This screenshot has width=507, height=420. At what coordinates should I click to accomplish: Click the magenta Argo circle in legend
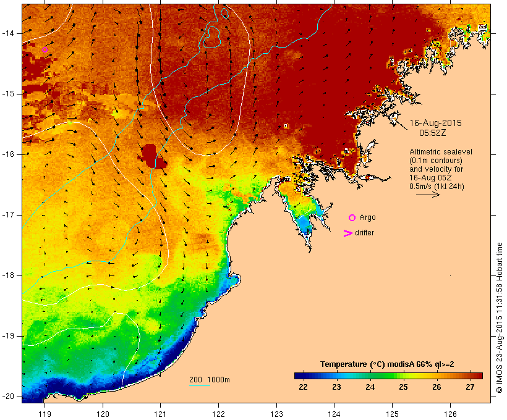pyautogui.click(x=352, y=218)
